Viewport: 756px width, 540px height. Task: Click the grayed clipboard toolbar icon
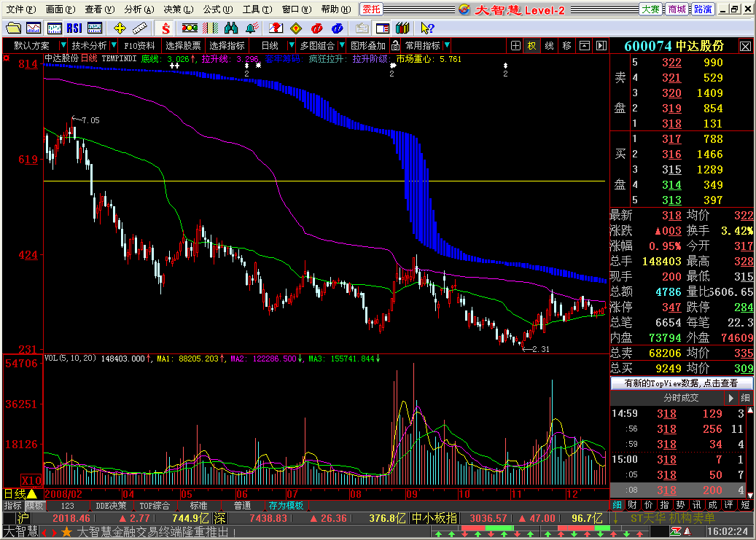click(x=362, y=28)
